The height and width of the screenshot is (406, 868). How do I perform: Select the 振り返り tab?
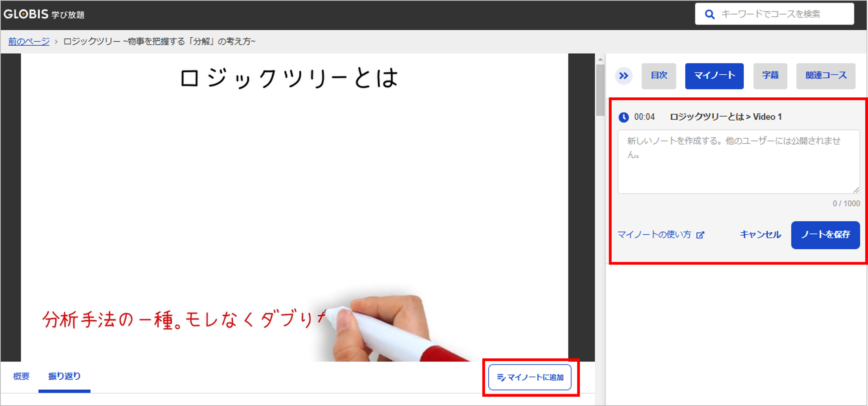coord(64,376)
